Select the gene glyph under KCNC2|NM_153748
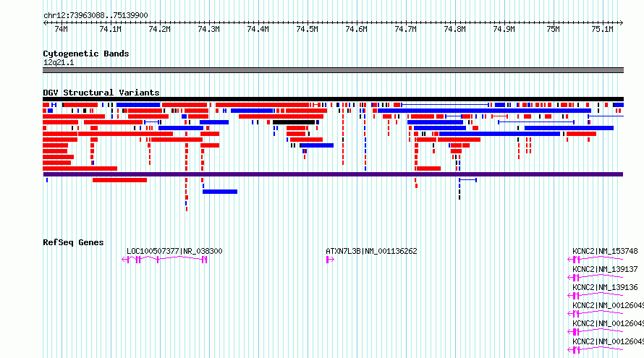The width and height of the screenshot is (644, 358). click(x=595, y=260)
